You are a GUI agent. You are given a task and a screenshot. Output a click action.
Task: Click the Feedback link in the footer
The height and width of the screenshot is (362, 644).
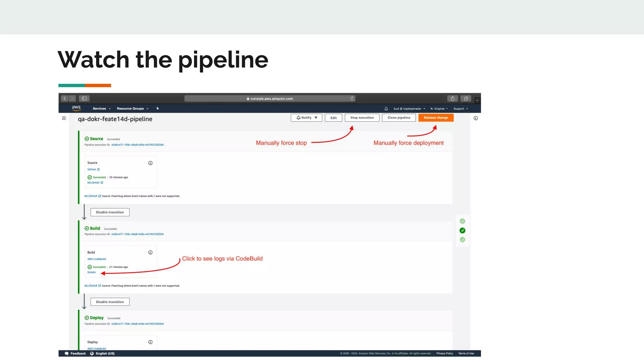click(78, 354)
